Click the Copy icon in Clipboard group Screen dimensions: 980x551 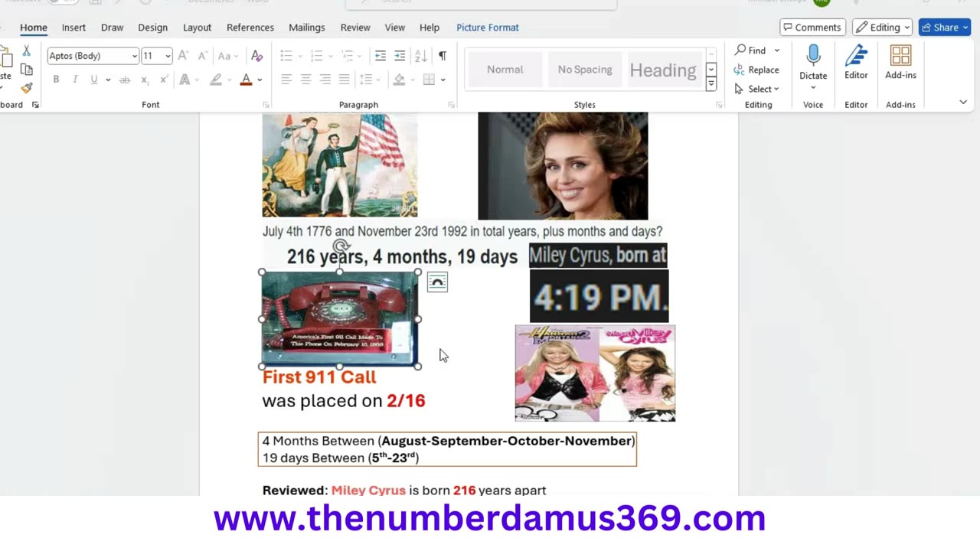point(27,70)
